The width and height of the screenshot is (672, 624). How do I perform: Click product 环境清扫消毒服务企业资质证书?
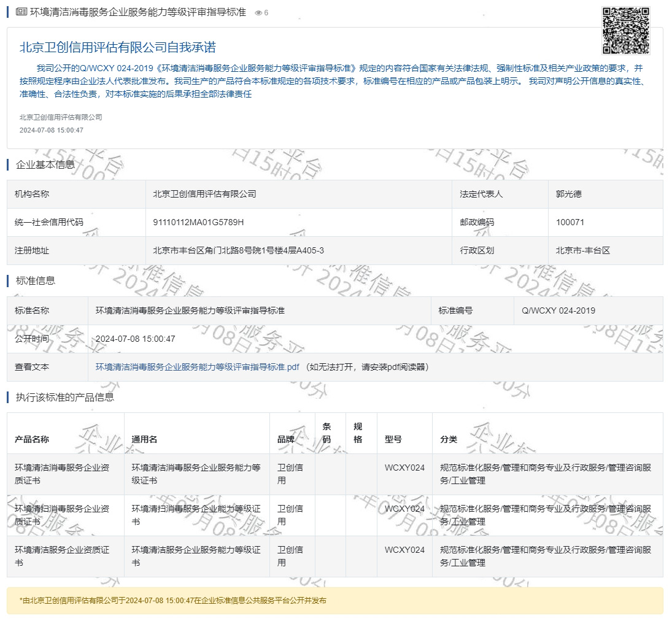[x=62, y=515]
